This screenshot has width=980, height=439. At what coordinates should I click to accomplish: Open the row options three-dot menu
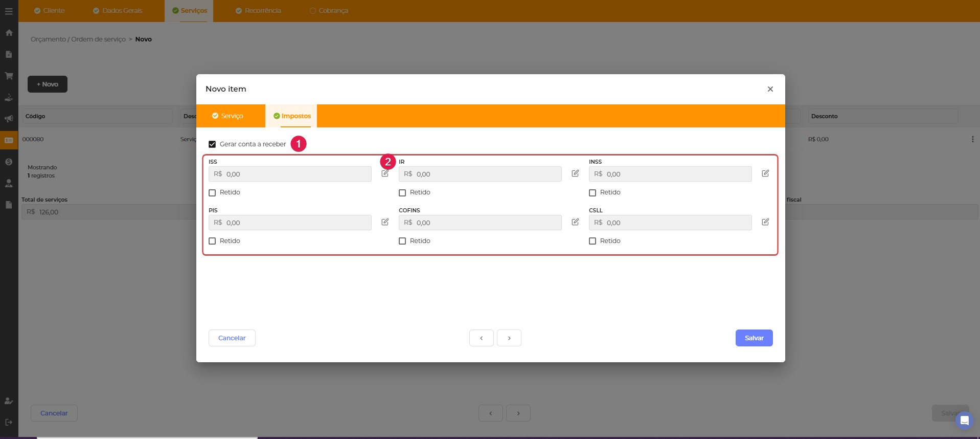click(x=972, y=139)
